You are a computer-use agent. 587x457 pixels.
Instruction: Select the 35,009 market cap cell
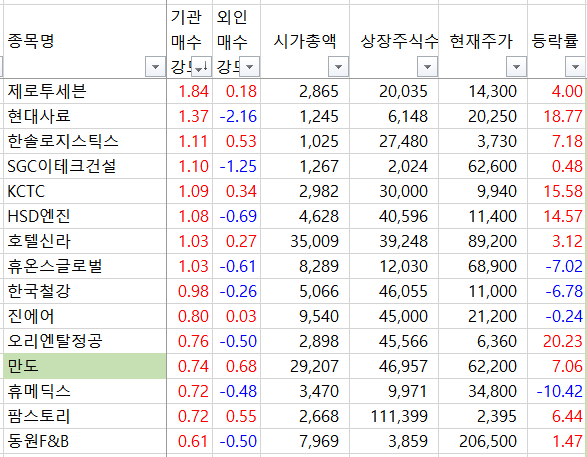click(x=305, y=241)
